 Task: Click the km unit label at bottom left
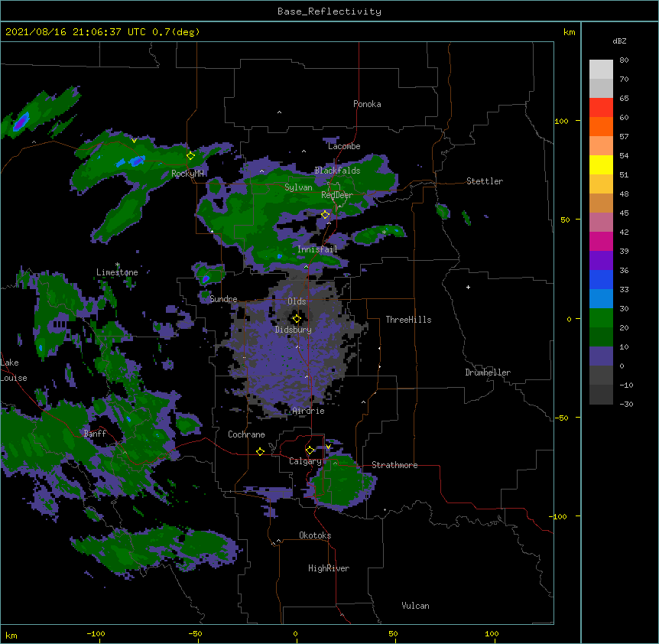[x=11, y=636]
